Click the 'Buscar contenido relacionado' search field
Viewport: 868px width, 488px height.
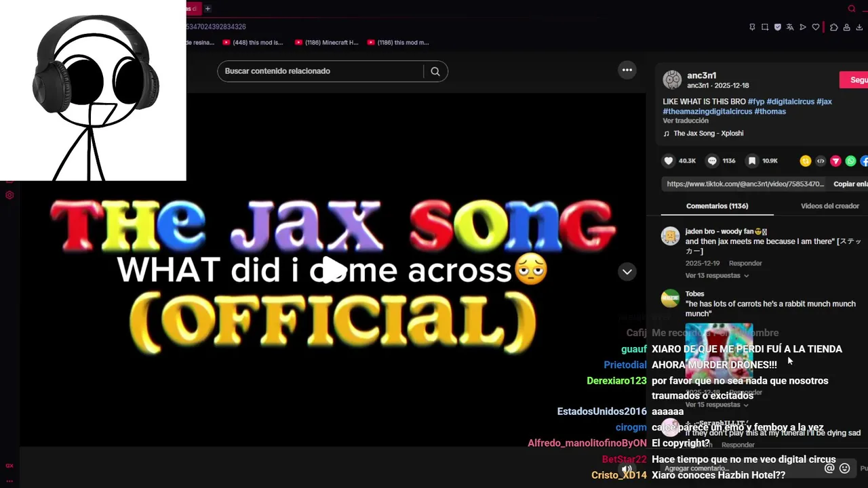[321, 71]
